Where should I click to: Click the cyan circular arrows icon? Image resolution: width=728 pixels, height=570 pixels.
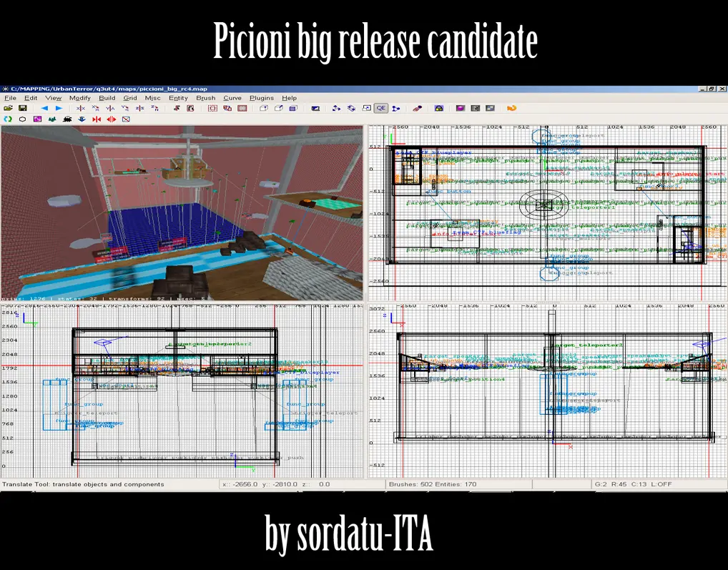tap(8, 119)
